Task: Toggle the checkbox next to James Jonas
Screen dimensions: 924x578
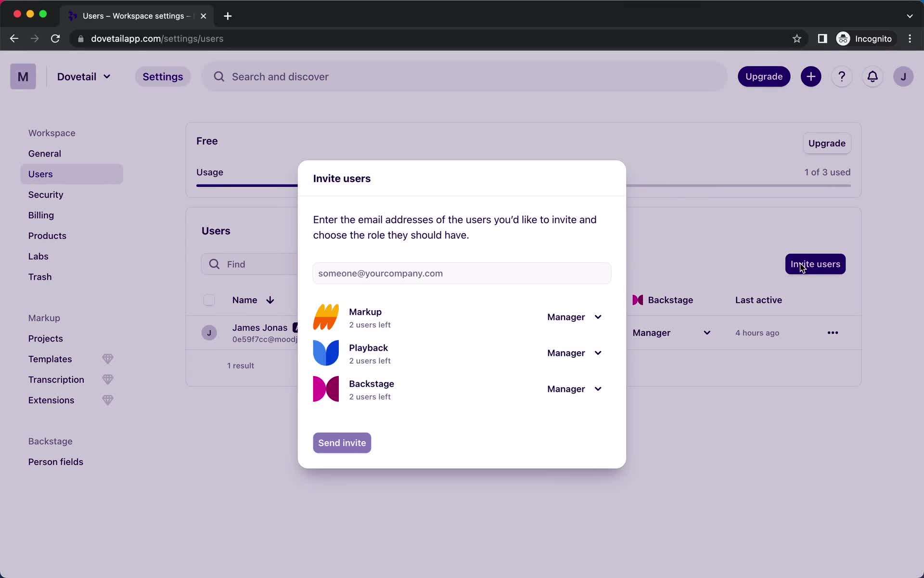Action: 208,331
